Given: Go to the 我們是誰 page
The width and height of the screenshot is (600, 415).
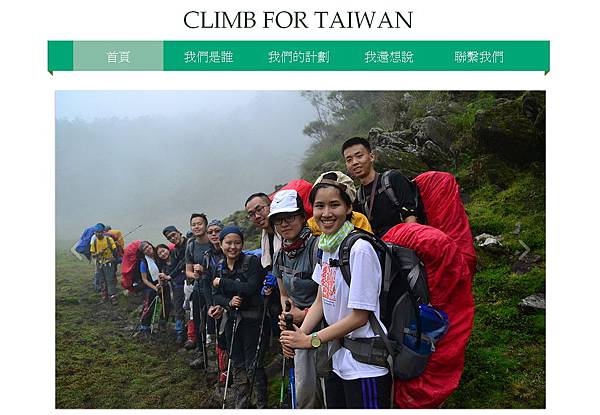Looking at the screenshot, I should click(209, 56).
